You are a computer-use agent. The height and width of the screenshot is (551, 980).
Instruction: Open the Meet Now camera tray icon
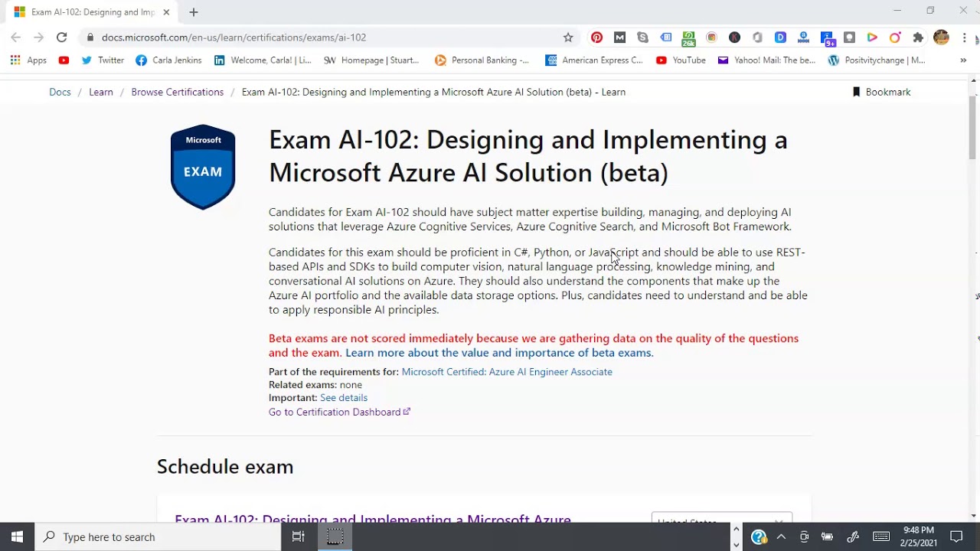click(804, 536)
